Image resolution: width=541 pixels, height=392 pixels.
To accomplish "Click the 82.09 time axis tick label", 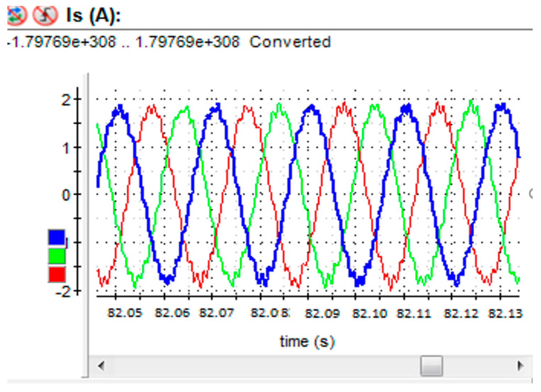I will [322, 313].
